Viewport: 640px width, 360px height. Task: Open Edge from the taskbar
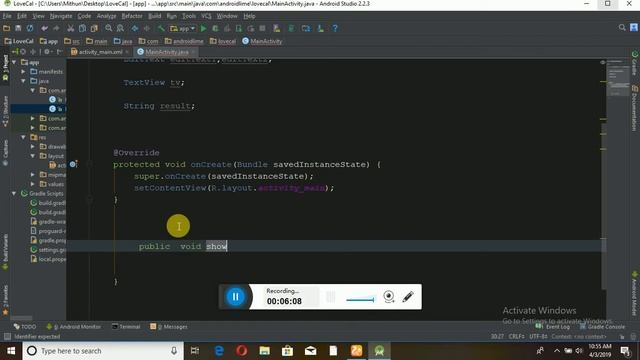[219, 351]
